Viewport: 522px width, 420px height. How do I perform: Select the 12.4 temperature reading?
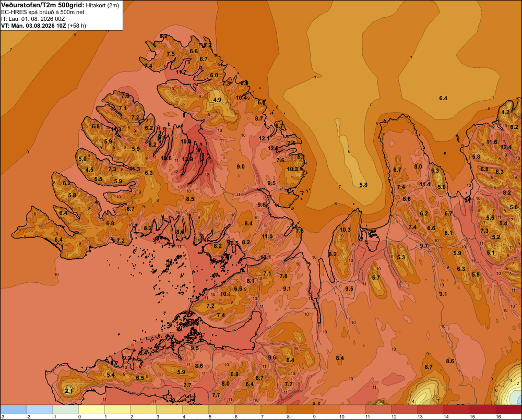(x=506, y=147)
